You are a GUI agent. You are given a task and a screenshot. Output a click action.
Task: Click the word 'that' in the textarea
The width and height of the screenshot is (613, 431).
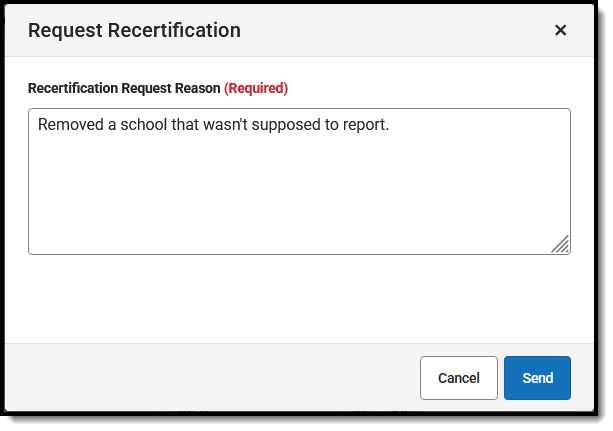pyautogui.click(x=189, y=125)
